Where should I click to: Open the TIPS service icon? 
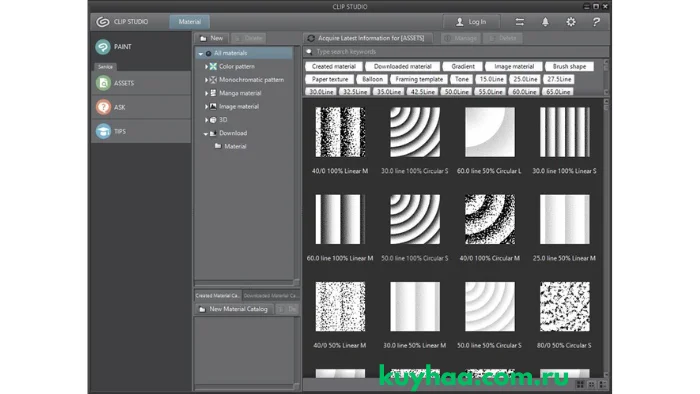(103, 131)
